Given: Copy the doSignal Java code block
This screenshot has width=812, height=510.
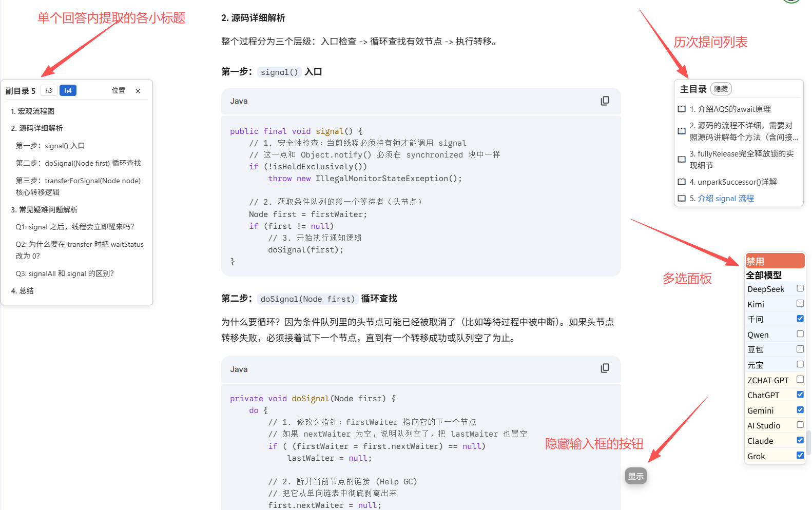Looking at the screenshot, I should click(605, 368).
